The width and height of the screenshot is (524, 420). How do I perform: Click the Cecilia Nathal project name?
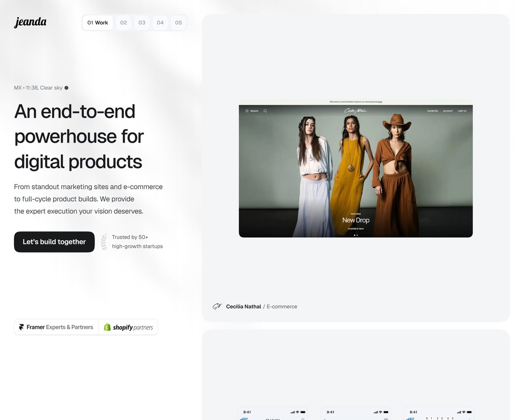[243, 306]
